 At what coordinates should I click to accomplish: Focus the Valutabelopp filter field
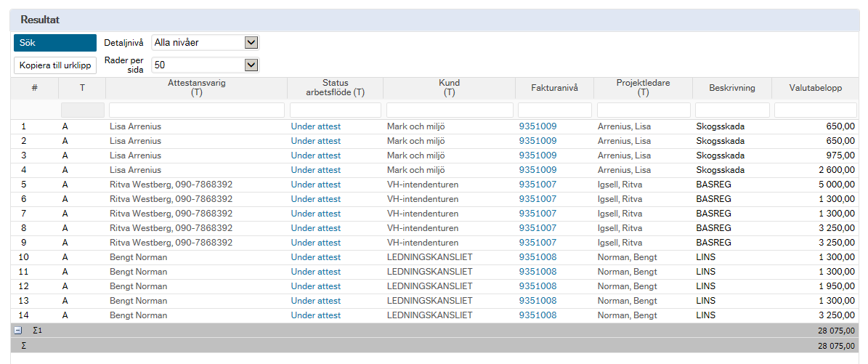(x=816, y=110)
